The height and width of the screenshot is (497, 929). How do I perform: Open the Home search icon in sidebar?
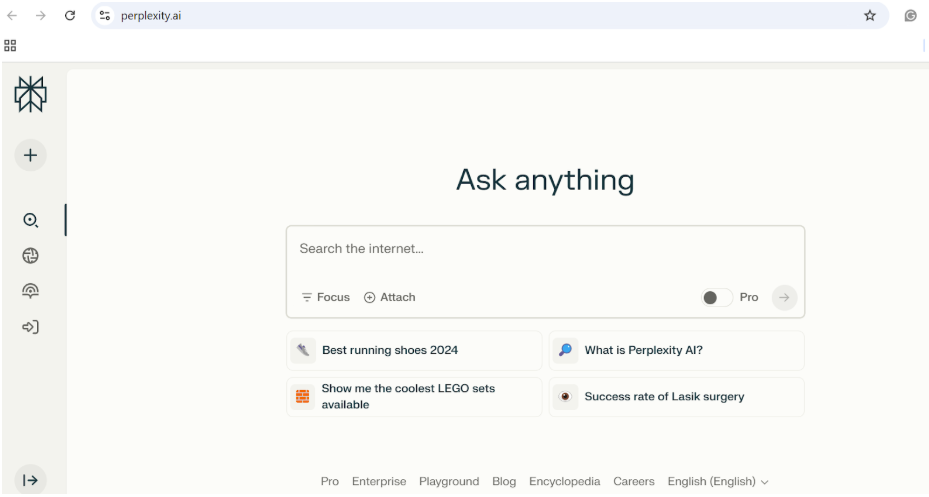tap(30, 220)
